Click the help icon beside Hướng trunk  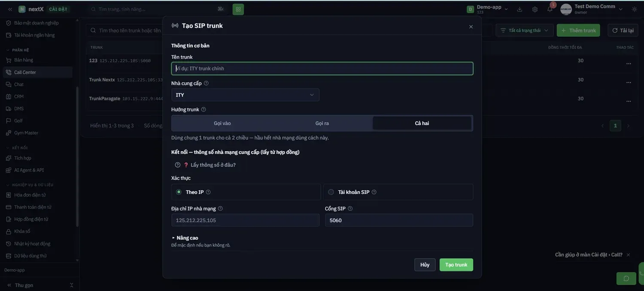pyautogui.click(x=204, y=110)
